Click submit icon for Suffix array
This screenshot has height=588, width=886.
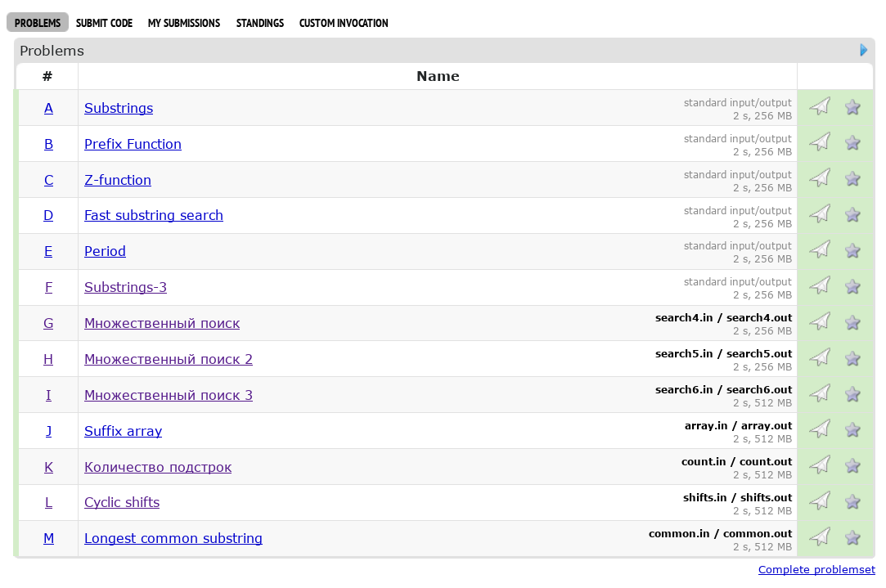(x=819, y=429)
